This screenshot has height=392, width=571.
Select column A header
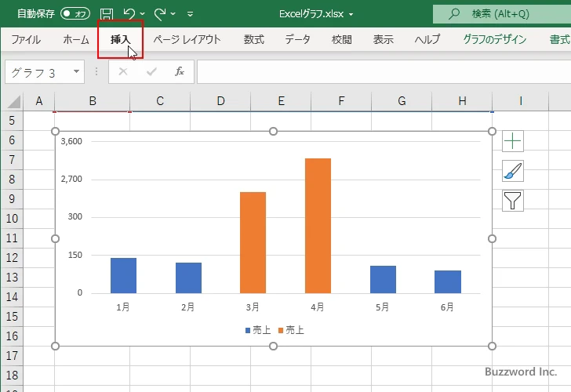tap(39, 101)
